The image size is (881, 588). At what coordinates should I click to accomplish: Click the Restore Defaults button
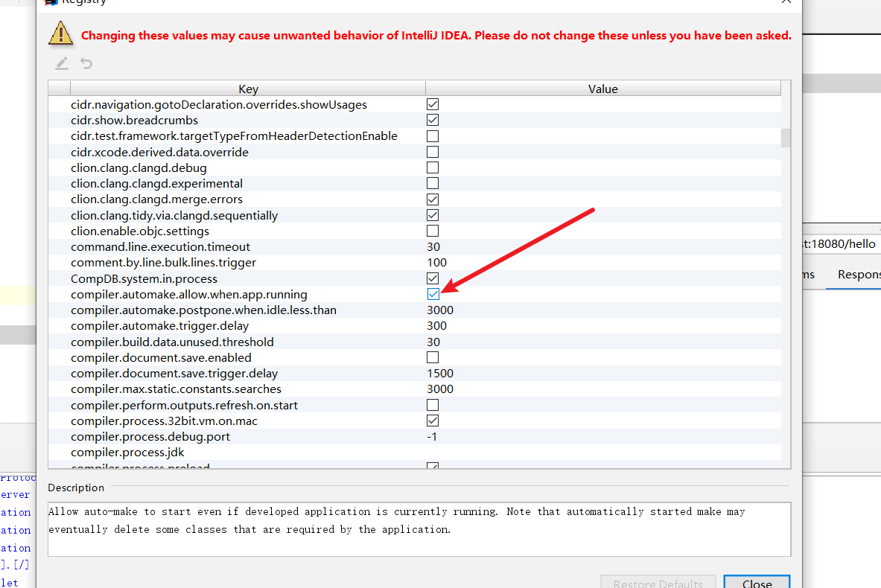[x=658, y=583]
